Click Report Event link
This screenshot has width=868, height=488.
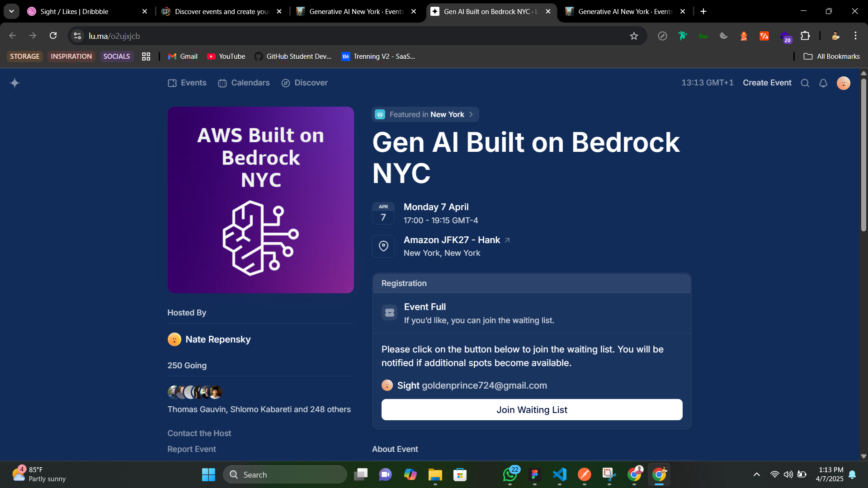point(192,449)
